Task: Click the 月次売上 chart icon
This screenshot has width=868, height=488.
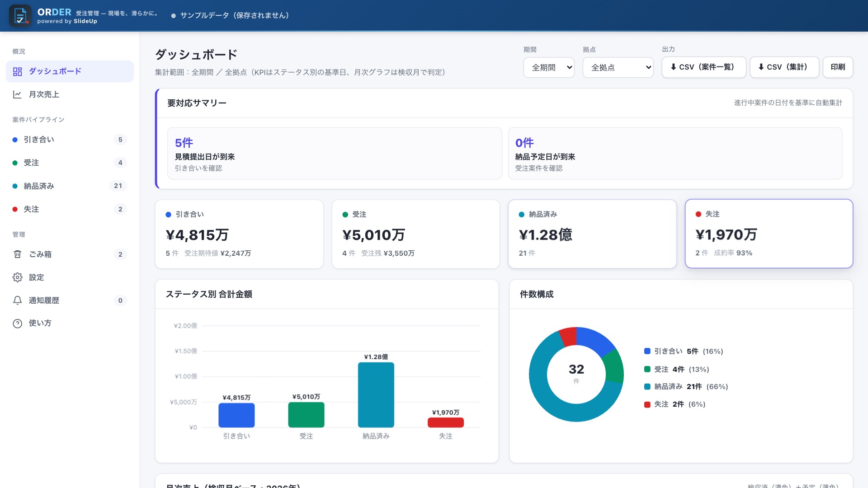Action: click(18, 94)
